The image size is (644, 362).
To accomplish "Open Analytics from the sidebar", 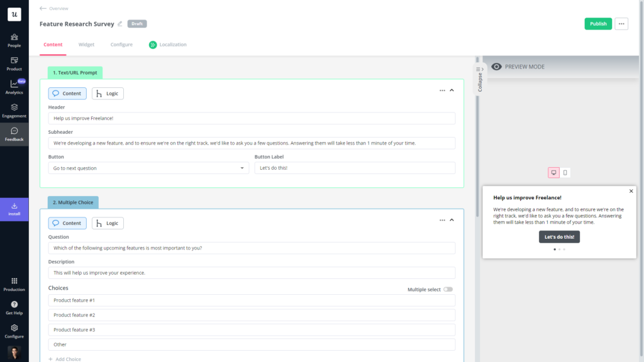I will click(x=13, y=87).
